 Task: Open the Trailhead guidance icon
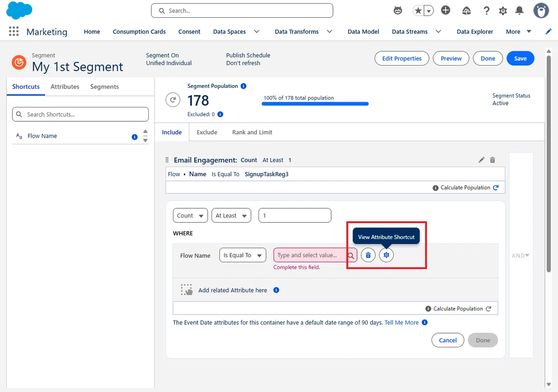(466, 10)
